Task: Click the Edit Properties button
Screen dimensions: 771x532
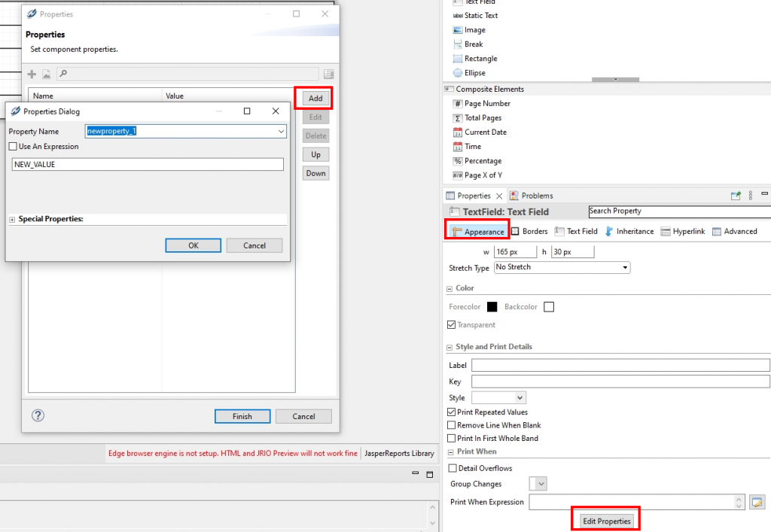Action: pos(606,521)
